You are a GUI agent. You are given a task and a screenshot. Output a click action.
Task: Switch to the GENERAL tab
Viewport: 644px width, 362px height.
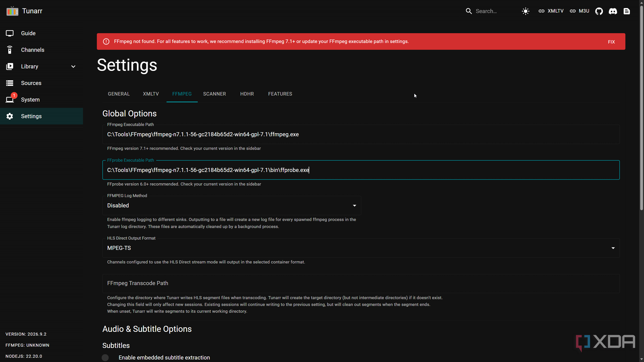tap(119, 94)
